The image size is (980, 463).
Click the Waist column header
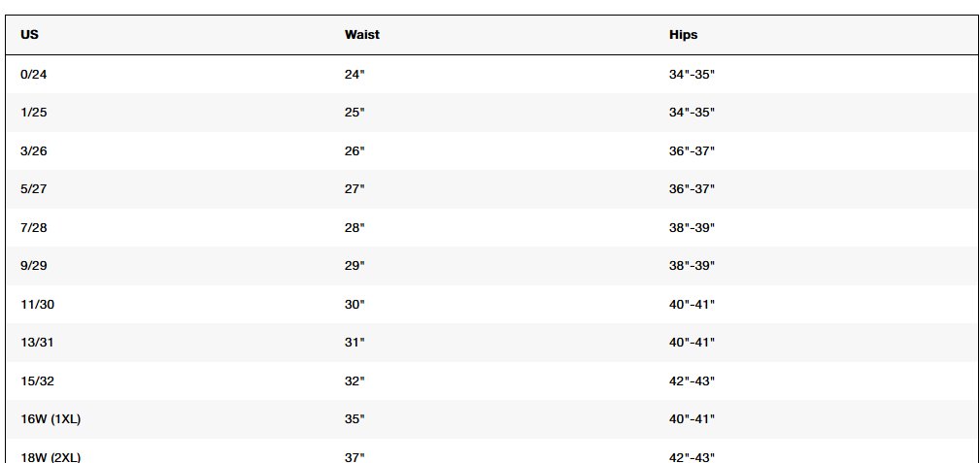click(x=362, y=35)
